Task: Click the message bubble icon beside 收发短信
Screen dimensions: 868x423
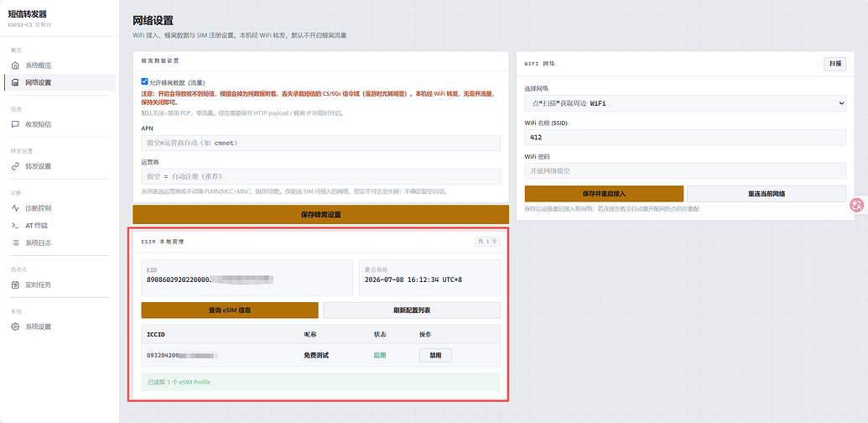Action: click(x=15, y=124)
